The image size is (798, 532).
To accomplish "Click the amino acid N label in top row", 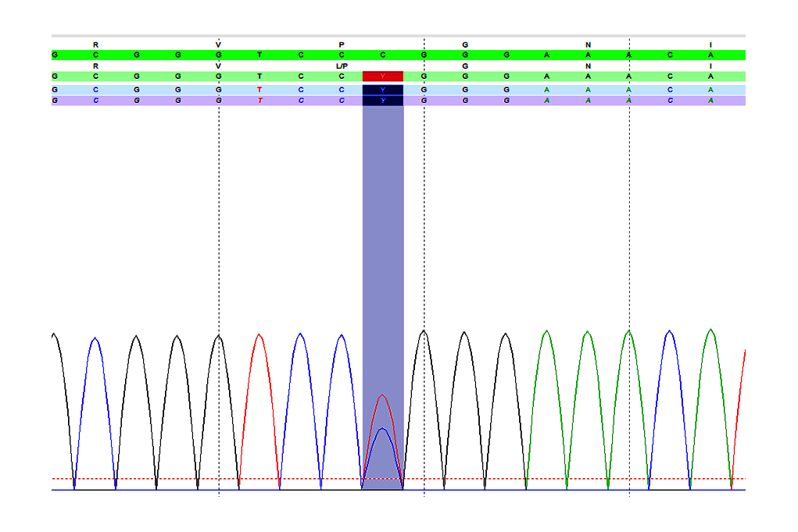I will pos(588,45).
